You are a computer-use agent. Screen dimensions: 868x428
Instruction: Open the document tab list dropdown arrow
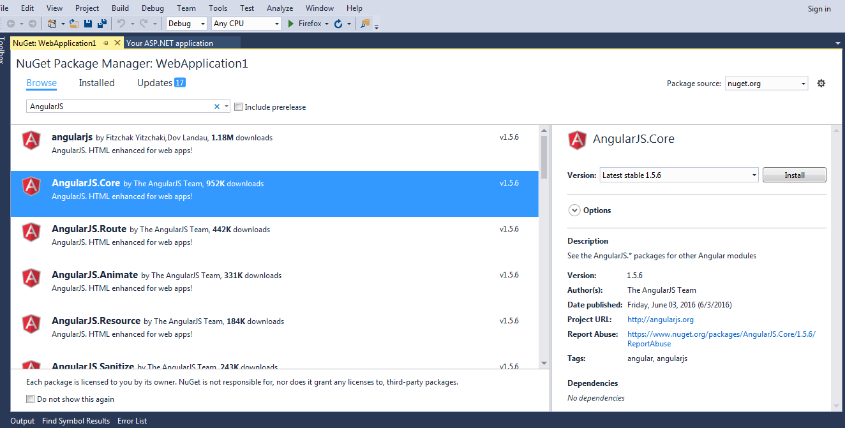(x=837, y=43)
